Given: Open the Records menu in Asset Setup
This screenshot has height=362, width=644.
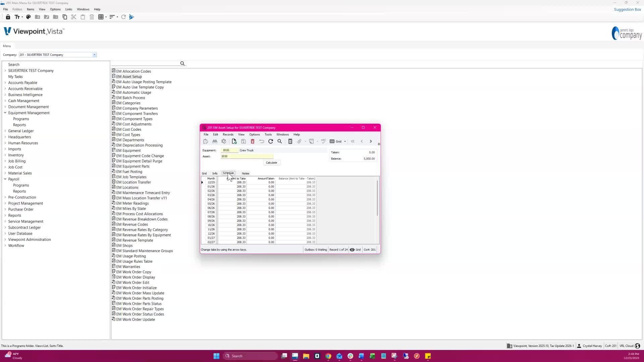Looking at the screenshot, I should click(x=228, y=134).
